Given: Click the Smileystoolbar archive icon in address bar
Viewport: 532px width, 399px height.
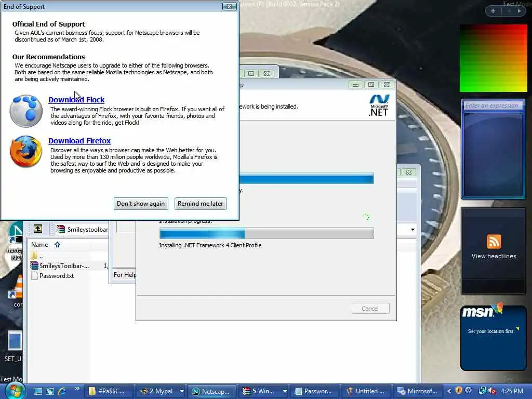Looking at the screenshot, I should [61, 229].
